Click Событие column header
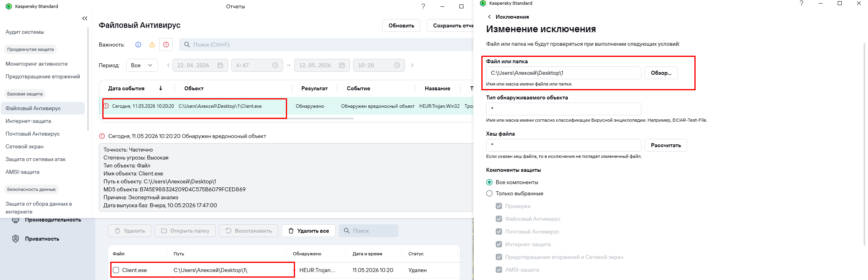The height and width of the screenshot is (280, 868). [x=358, y=88]
